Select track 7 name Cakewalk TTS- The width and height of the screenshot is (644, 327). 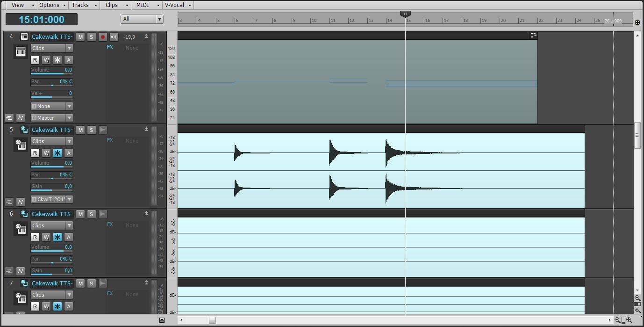point(52,283)
